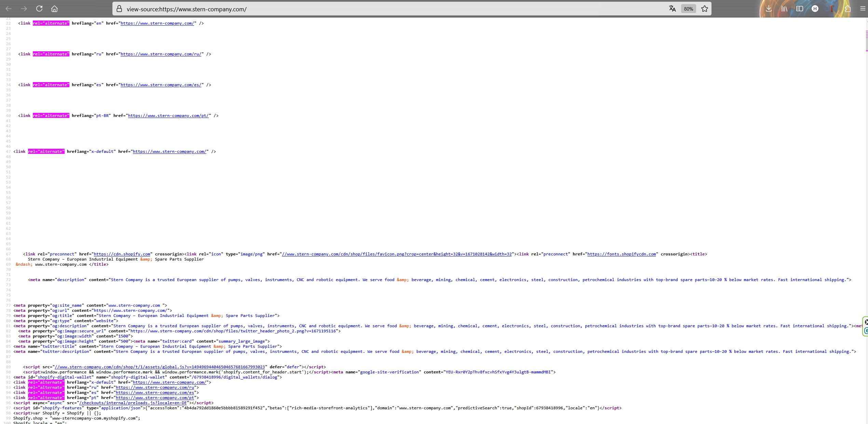The width and height of the screenshot is (868, 424).
Task: Follow the cdn.shopify.com preconnect link
Action: point(122,254)
